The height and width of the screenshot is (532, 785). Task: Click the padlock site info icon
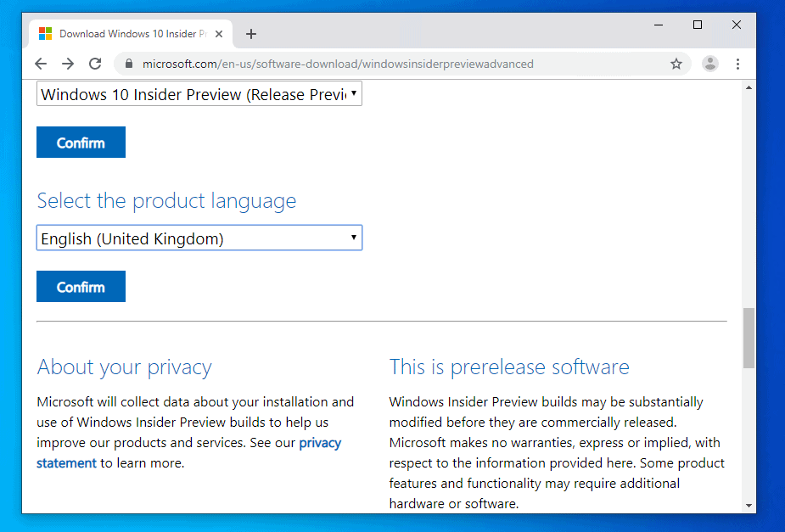129,64
